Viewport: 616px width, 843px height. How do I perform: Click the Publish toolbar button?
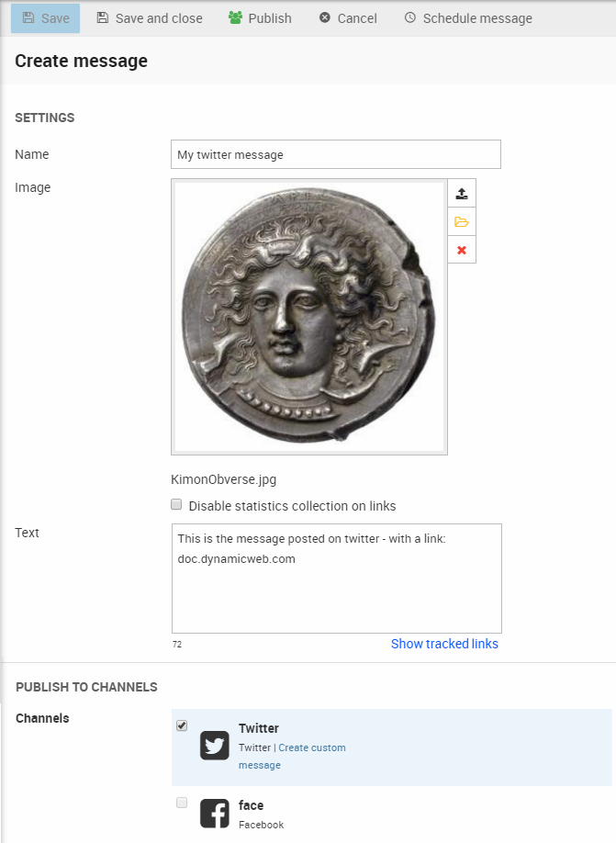(x=260, y=18)
